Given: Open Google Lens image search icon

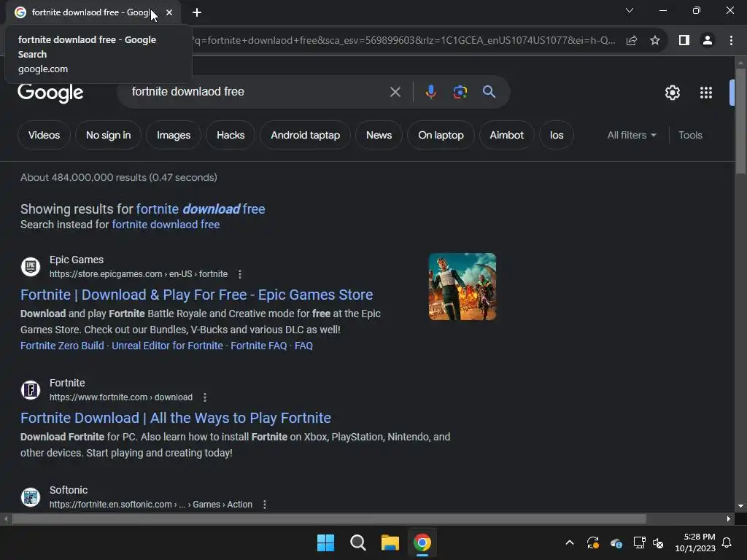Looking at the screenshot, I should tap(460, 91).
